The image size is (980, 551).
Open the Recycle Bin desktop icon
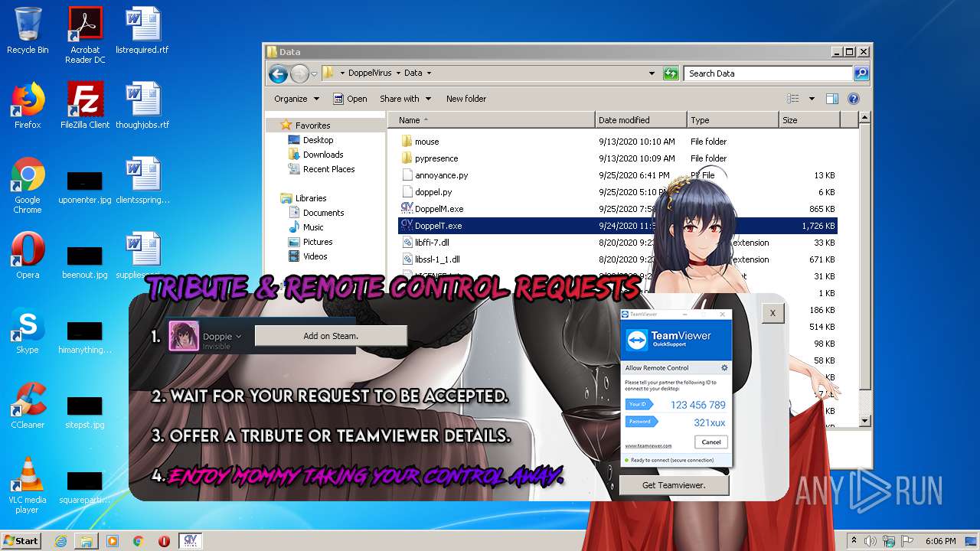tap(28, 31)
